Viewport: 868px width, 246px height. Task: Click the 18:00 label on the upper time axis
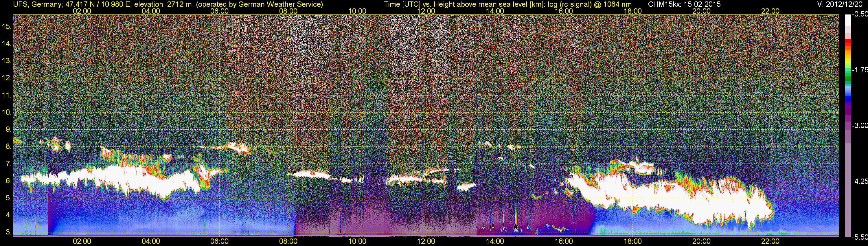click(632, 11)
